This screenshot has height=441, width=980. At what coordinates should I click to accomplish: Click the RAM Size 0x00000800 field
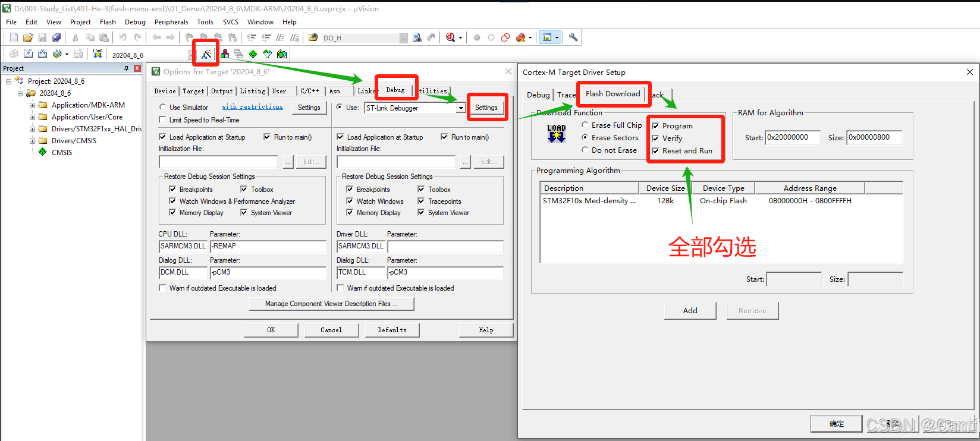[874, 137]
